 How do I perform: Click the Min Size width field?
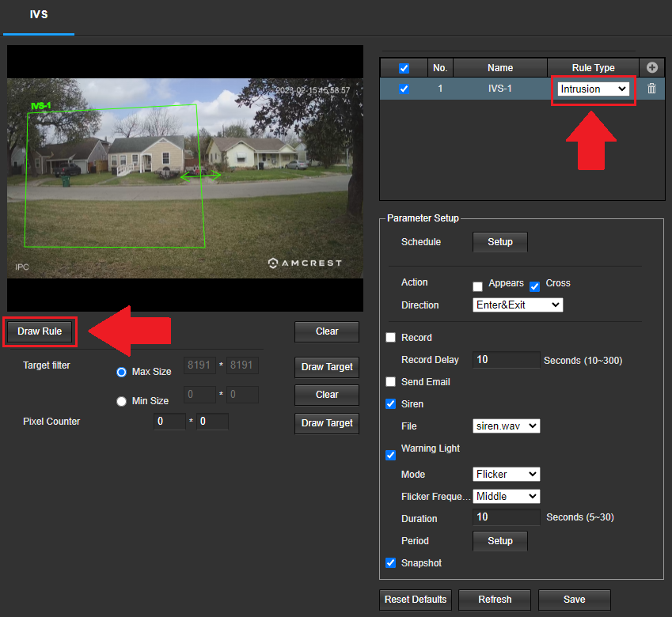pos(199,395)
